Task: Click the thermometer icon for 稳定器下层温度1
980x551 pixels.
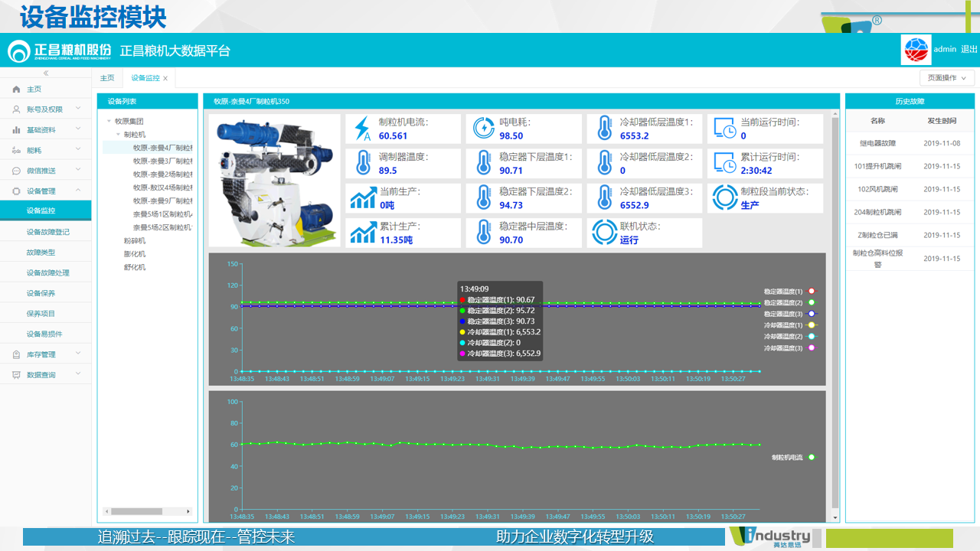Action: [x=483, y=163]
